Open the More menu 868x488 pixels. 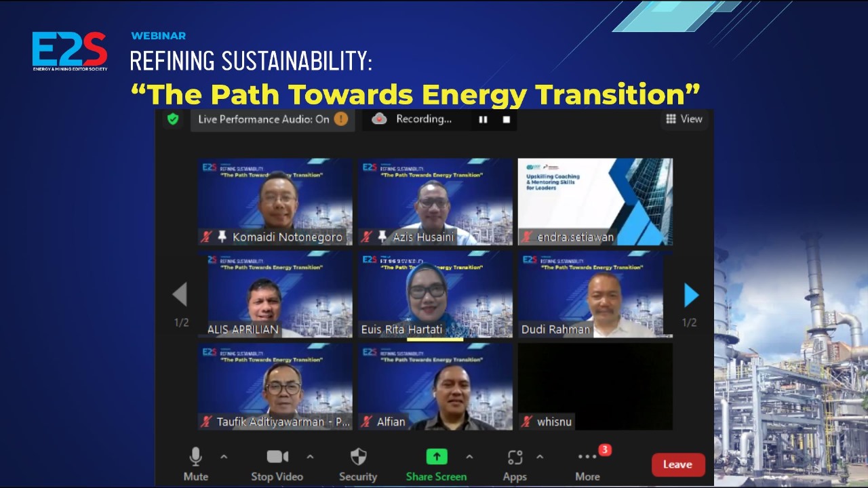click(587, 464)
